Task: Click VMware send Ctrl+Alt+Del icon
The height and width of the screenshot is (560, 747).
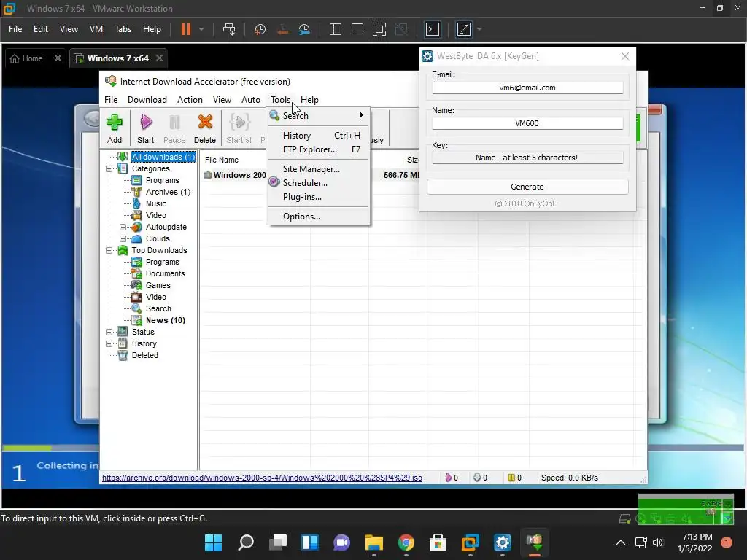Action: click(x=229, y=29)
